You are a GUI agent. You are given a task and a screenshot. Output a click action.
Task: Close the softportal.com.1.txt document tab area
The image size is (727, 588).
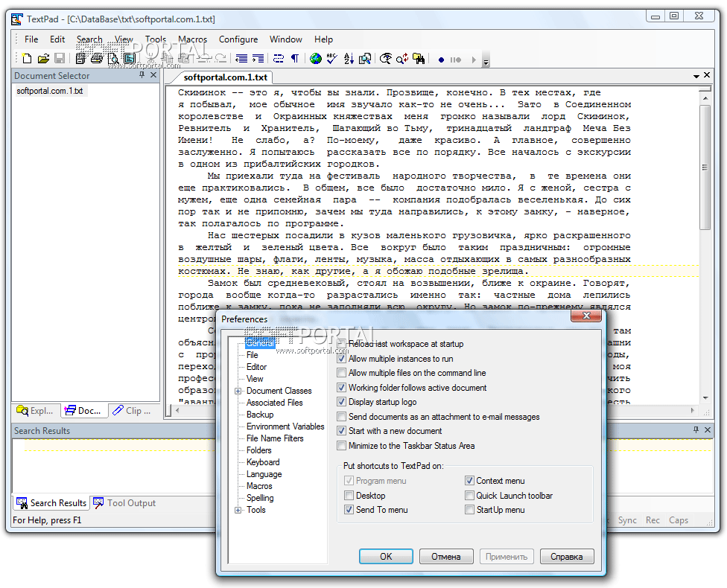pos(707,74)
